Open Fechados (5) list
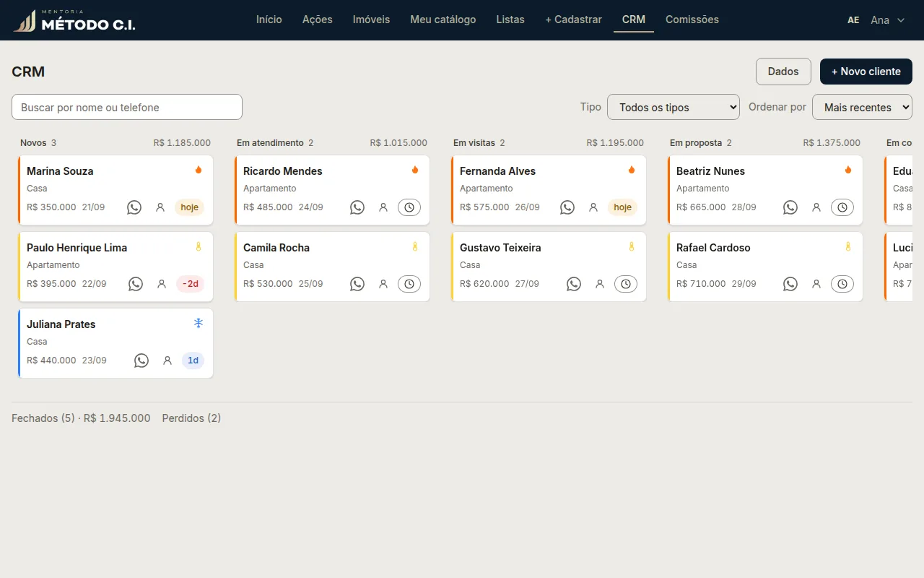924x578 pixels. 81,418
